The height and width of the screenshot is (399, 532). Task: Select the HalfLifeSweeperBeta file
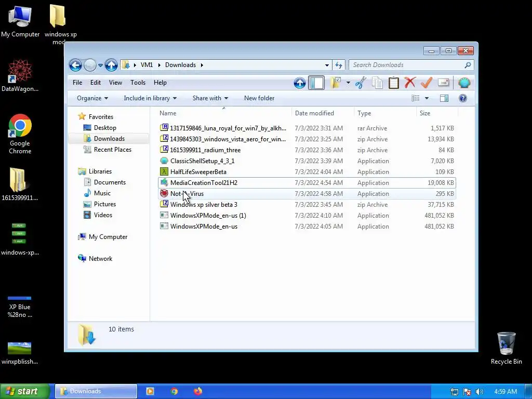[307, 171]
